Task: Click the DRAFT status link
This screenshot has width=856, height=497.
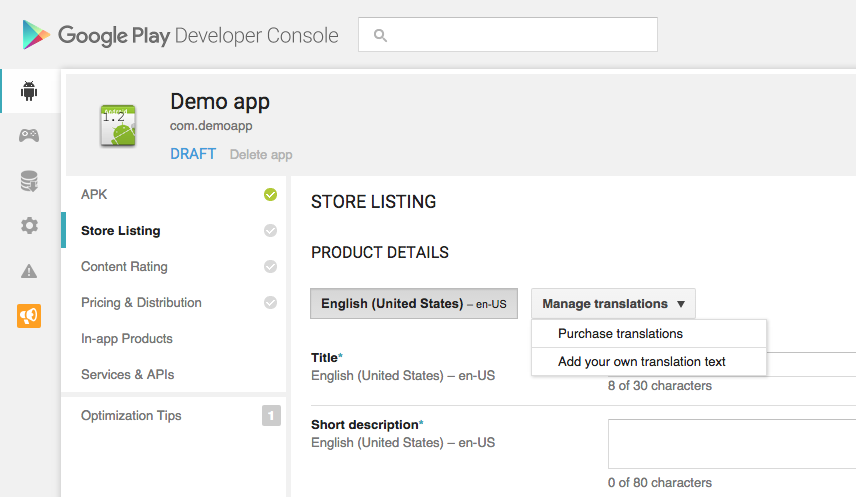Action: [x=192, y=154]
